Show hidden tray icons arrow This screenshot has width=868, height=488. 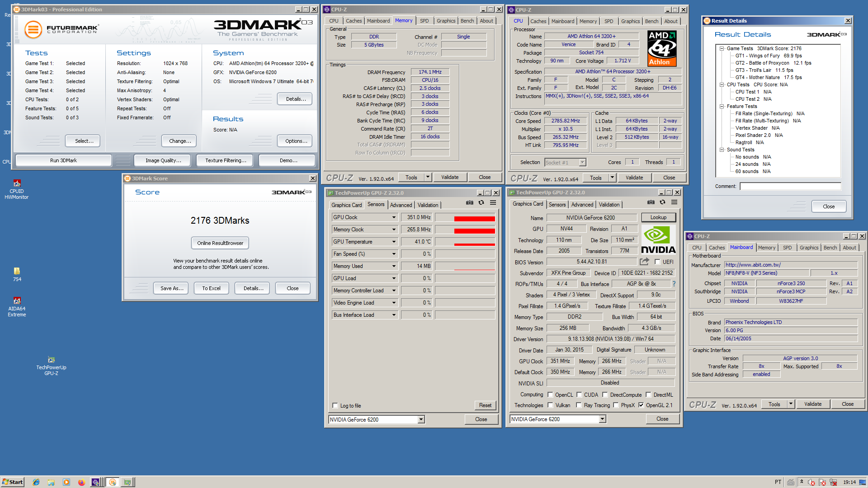[802, 482]
